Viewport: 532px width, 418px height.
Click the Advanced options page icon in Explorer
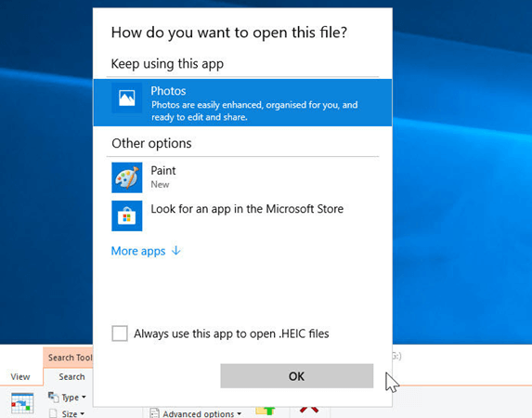pyautogui.click(x=155, y=413)
